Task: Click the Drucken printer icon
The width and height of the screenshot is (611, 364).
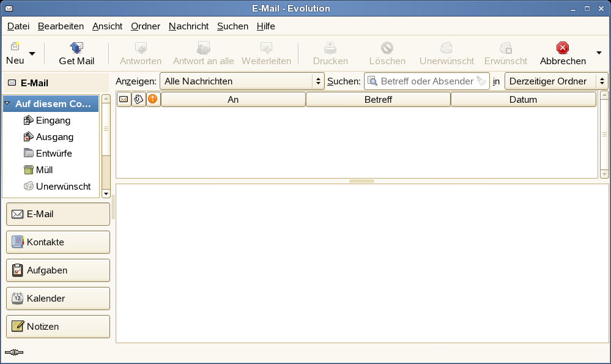Action: point(330,48)
